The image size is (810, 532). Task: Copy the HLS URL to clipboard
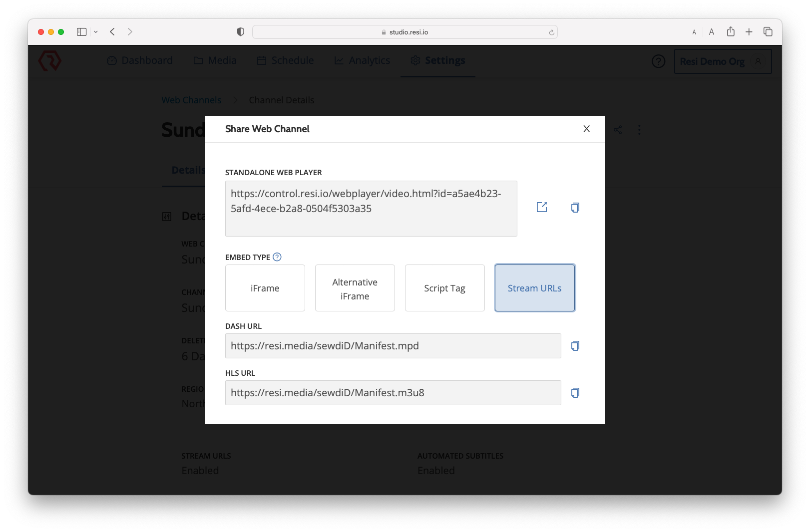(x=575, y=393)
